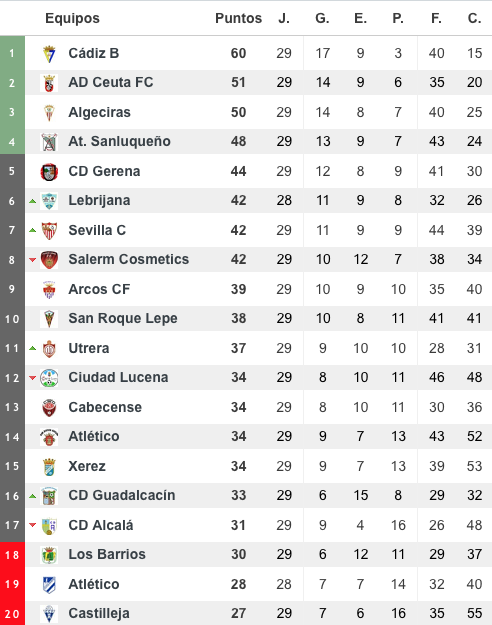
Task: Open the Ciudad Lucena round badge
Action: (49, 378)
